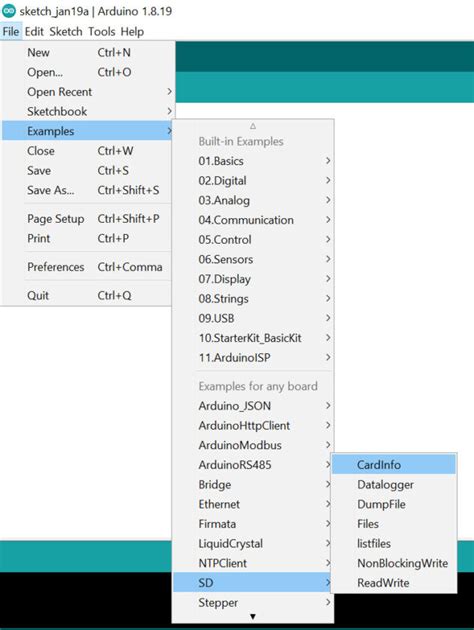474x630 pixels.
Task: Open Page Setup from the File menu
Action: point(88,219)
